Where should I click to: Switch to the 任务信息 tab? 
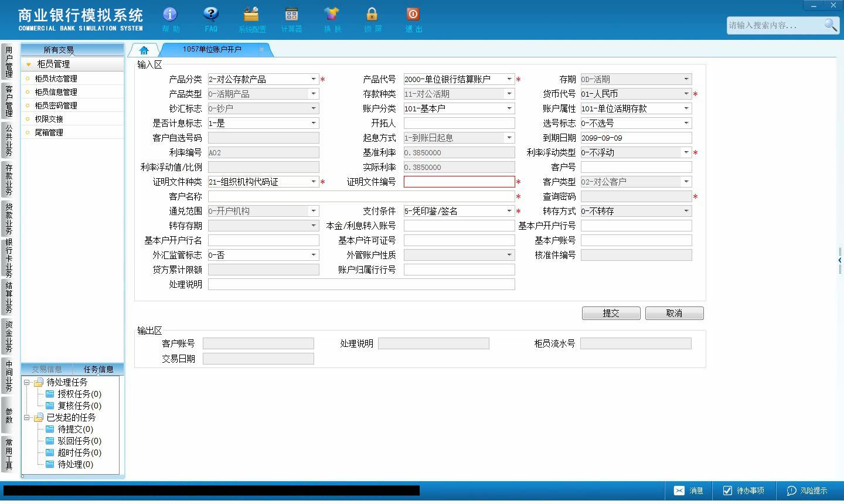pyautogui.click(x=98, y=369)
